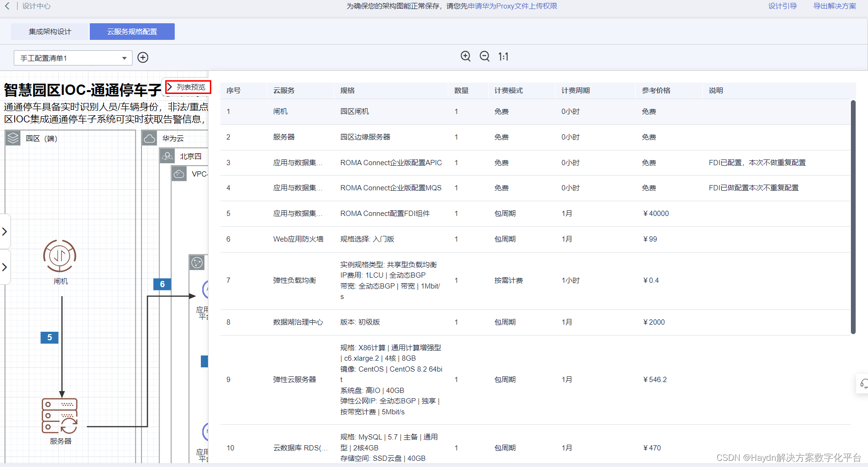Select ROMA Connect企业版配置APIC cell
The image size is (868, 467).
pyautogui.click(x=391, y=163)
